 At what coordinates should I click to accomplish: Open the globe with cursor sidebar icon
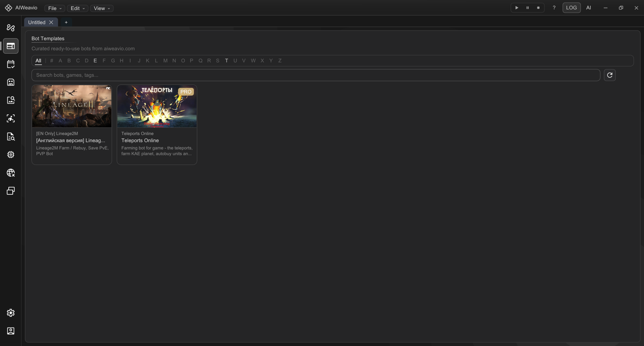point(11,173)
